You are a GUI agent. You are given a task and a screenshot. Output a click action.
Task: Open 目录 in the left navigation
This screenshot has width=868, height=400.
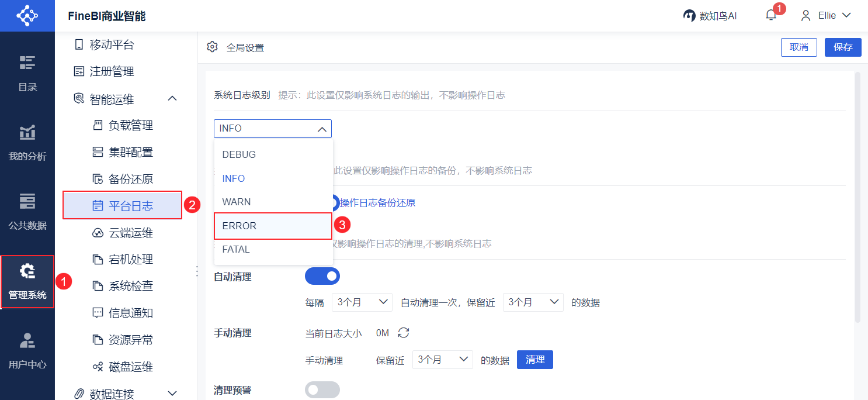[x=27, y=73]
